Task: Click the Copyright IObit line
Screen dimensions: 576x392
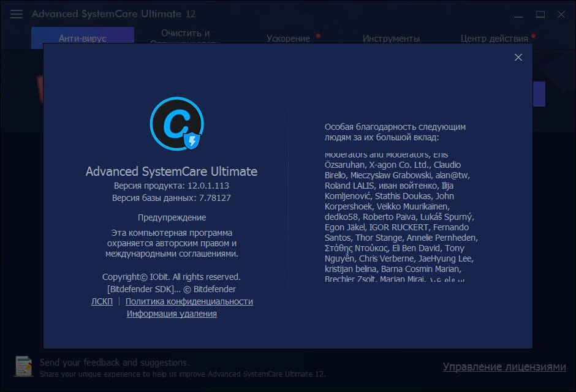Action: tap(172, 277)
